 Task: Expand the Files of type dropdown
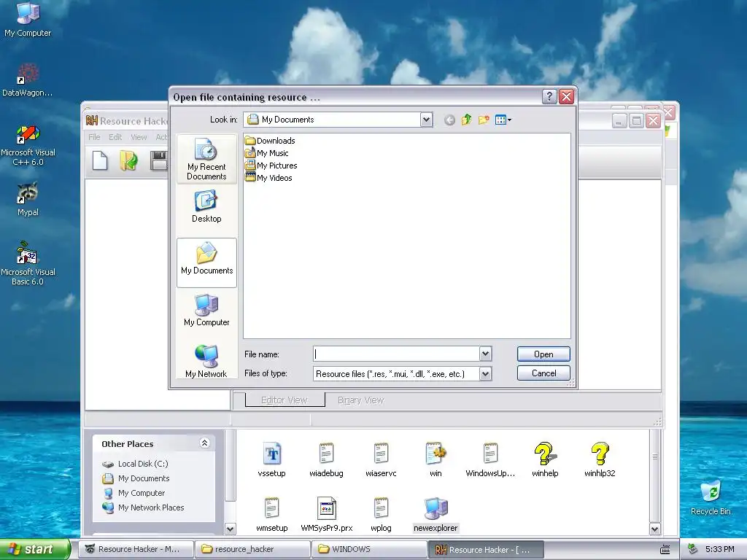click(485, 374)
